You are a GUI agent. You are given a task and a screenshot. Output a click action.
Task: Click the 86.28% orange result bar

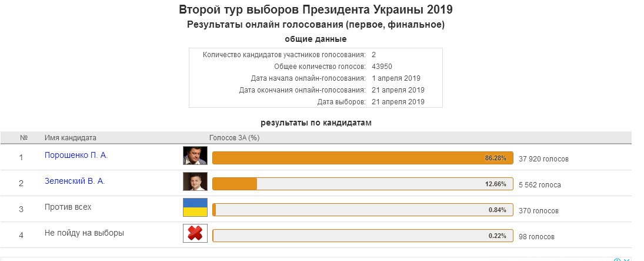[363, 158]
